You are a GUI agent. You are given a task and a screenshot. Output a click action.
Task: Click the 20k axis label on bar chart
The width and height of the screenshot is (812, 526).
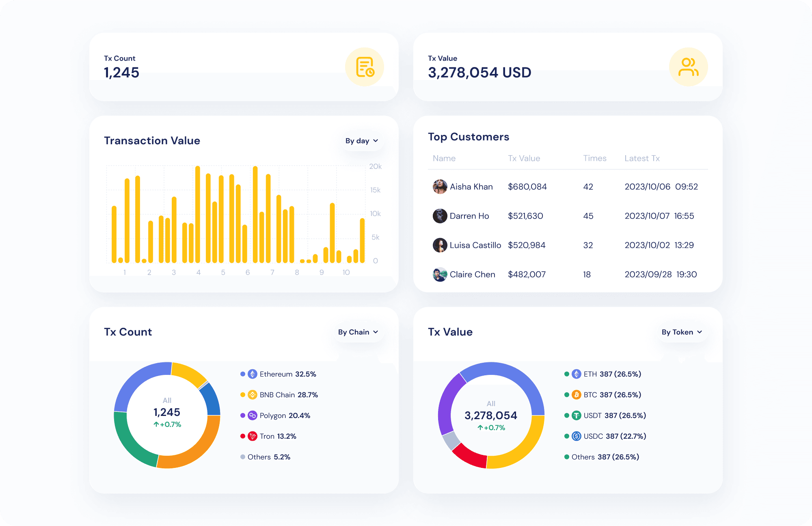375,167
